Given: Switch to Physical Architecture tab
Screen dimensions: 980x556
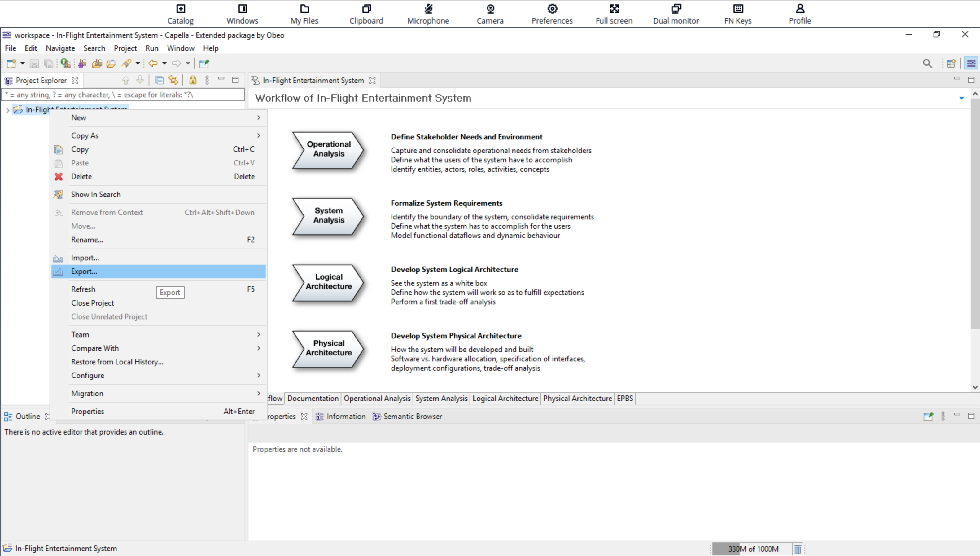Looking at the screenshot, I should [x=577, y=399].
